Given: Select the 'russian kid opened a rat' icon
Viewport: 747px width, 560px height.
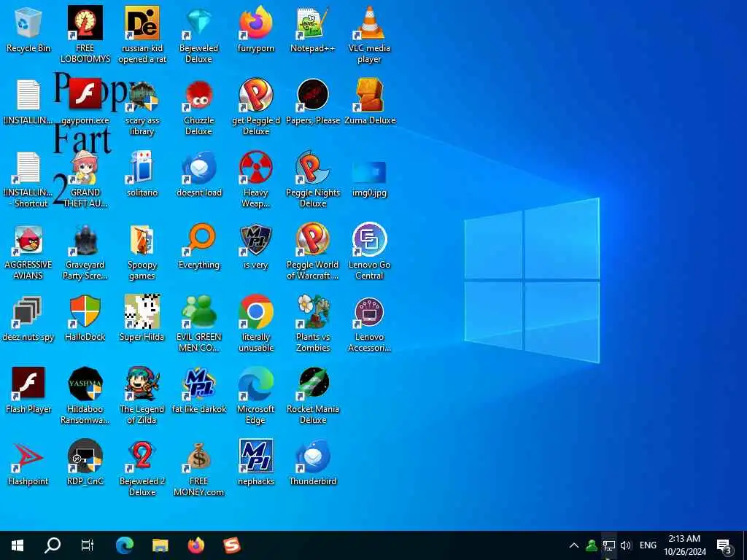Looking at the screenshot, I should coord(142,35).
